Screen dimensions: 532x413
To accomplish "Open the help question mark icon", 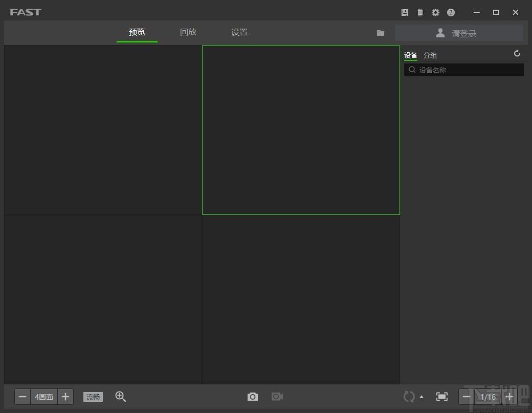I will (x=451, y=13).
